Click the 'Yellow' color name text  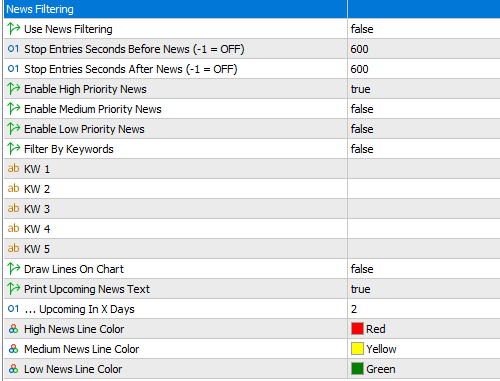[x=381, y=349]
